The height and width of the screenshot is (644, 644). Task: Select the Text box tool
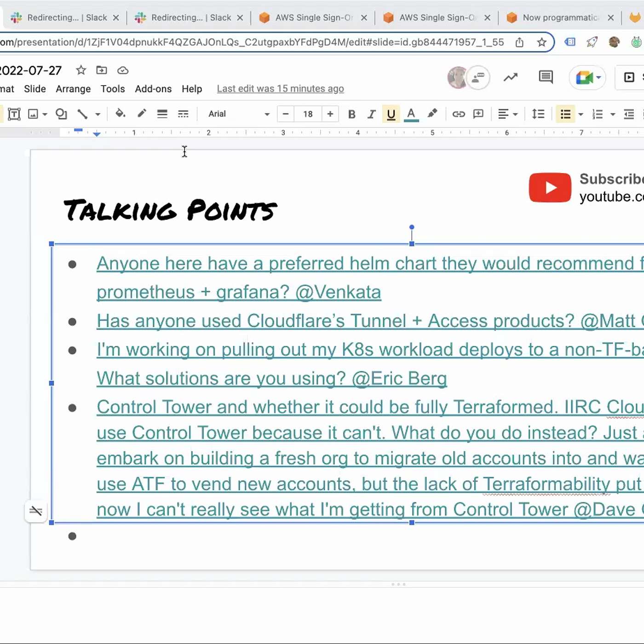pyautogui.click(x=14, y=114)
